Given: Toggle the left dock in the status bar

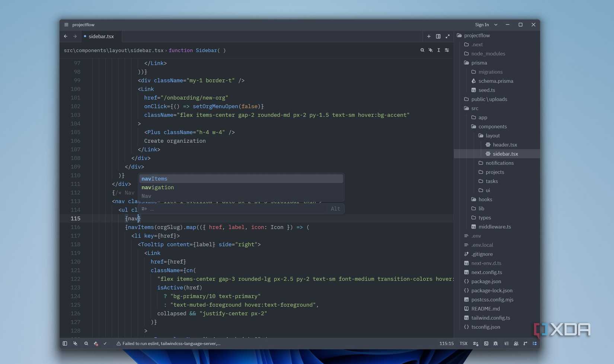Looking at the screenshot, I should (65, 344).
